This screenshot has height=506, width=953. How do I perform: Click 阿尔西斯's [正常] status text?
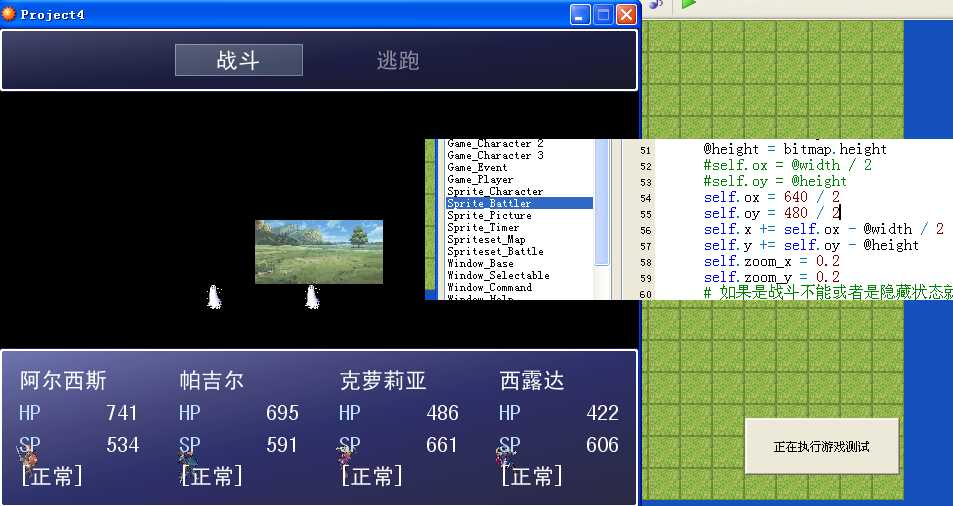point(52,476)
